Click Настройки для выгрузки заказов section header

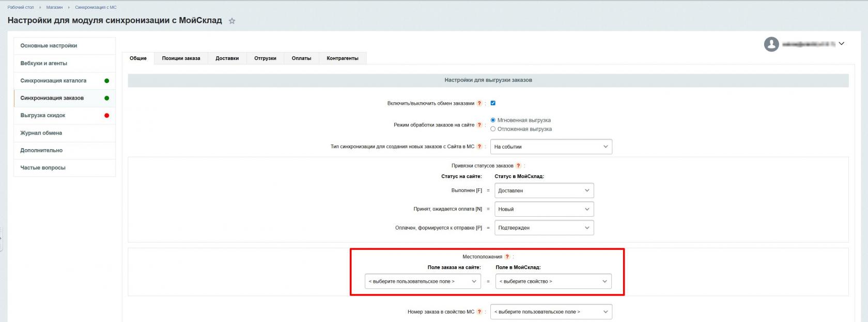click(488, 81)
